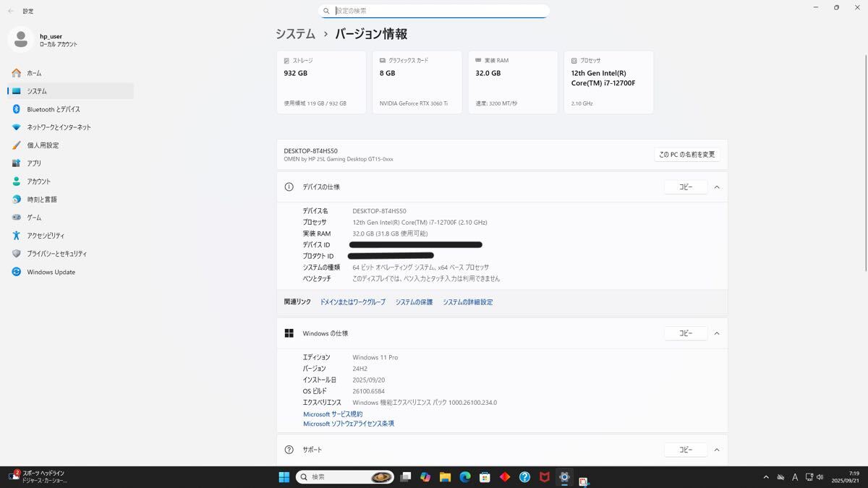The width and height of the screenshot is (868, 488).
Task: Open McAfee from the taskbar
Action: 545,477
